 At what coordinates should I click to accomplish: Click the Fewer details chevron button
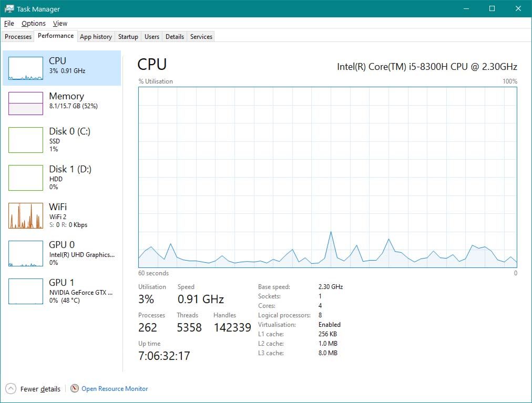(x=11, y=389)
